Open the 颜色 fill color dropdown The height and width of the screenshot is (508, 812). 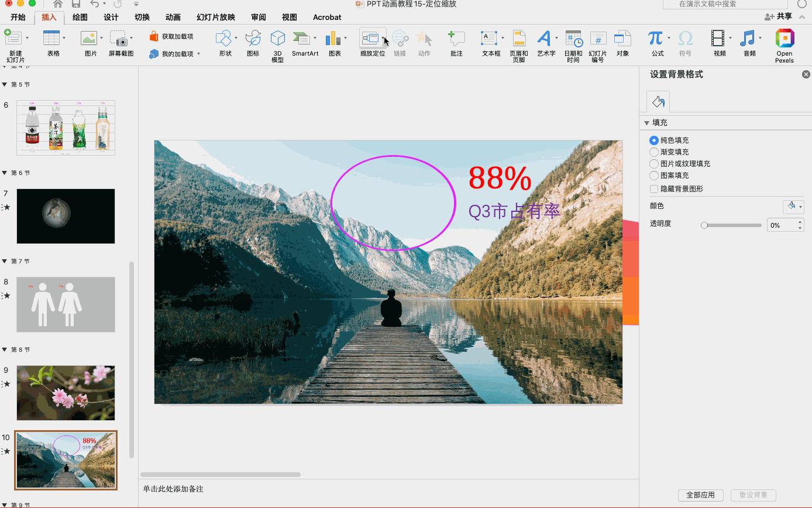[793, 207]
